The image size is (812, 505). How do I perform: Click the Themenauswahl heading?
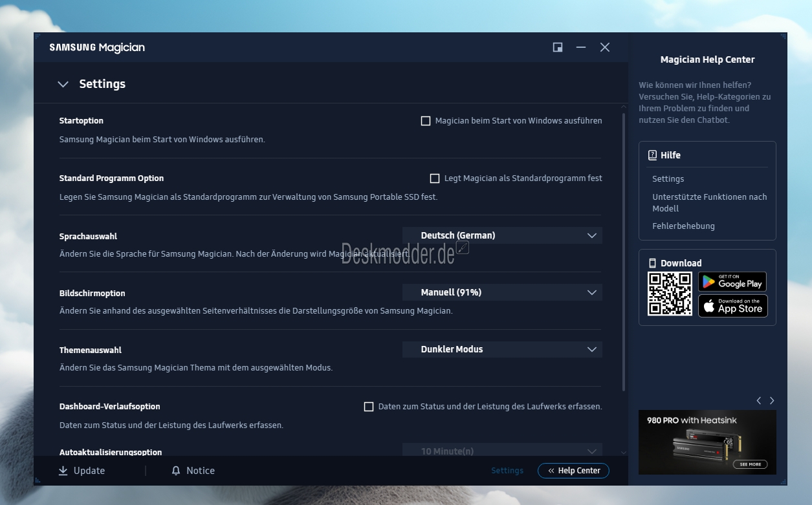click(90, 350)
